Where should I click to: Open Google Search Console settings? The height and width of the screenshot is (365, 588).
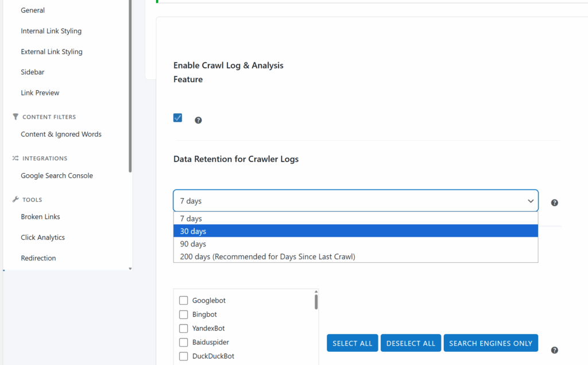pos(57,175)
